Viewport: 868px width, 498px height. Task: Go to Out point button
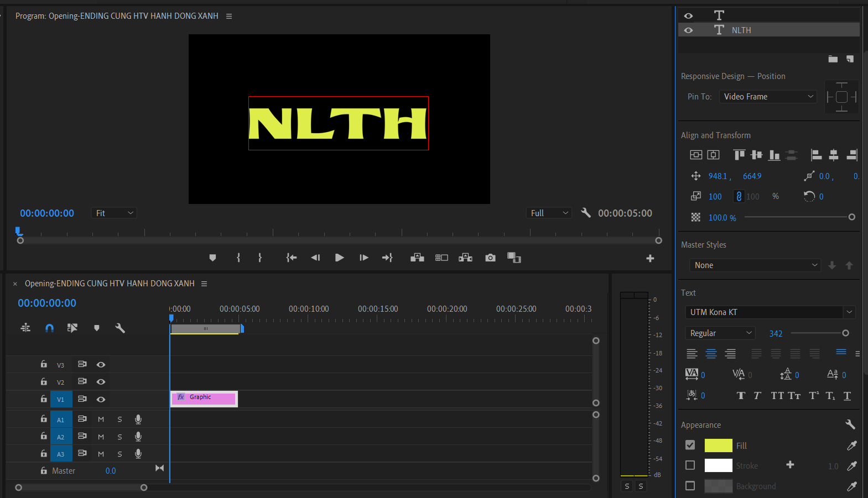point(387,258)
